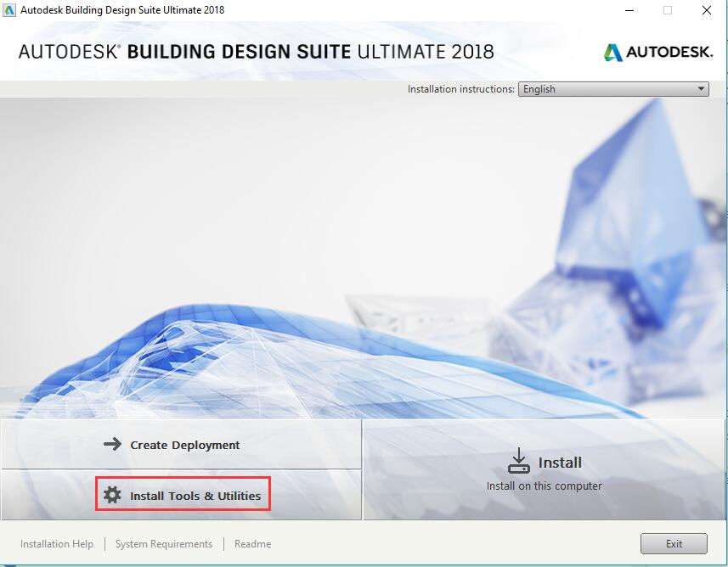Click the Building Design Suite Ultimate 2018 banner title
Viewport: 728px width, 567px height.
(x=257, y=52)
